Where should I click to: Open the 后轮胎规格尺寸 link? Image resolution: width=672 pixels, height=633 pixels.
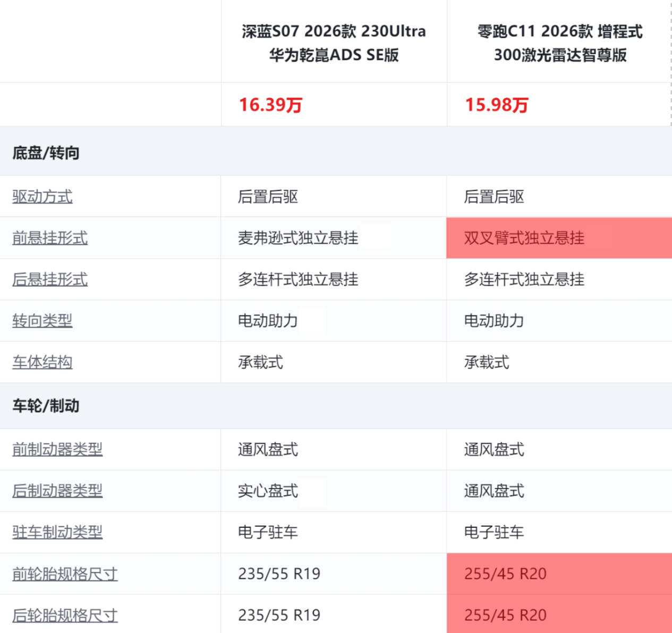point(65,615)
